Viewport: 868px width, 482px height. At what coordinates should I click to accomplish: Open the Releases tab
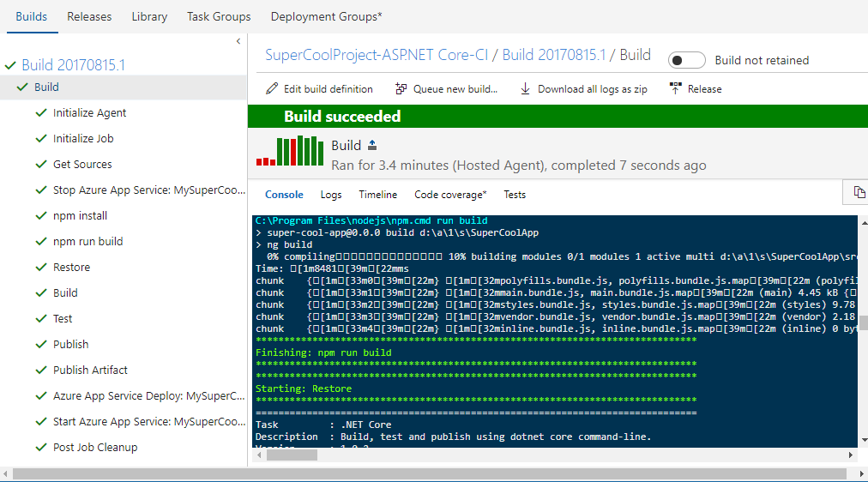click(x=89, y=16)
